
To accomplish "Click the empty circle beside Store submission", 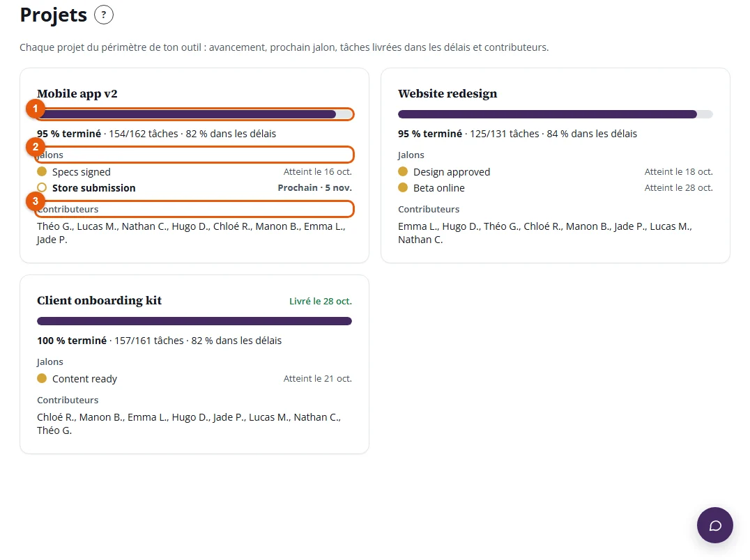I will click(x=42, y=188).
